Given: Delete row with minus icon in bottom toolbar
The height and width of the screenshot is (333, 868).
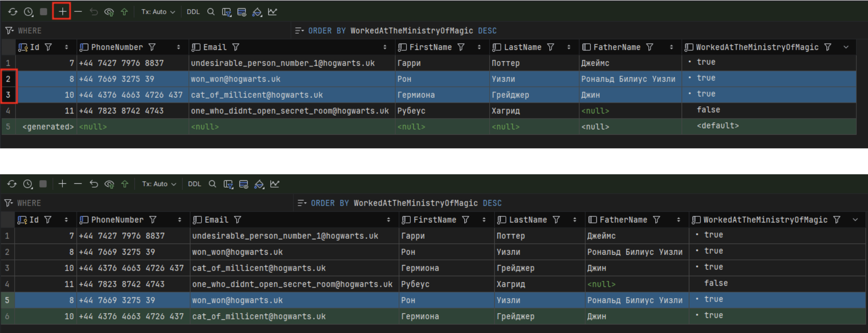Looking at the screenshot, I should 78,184.
